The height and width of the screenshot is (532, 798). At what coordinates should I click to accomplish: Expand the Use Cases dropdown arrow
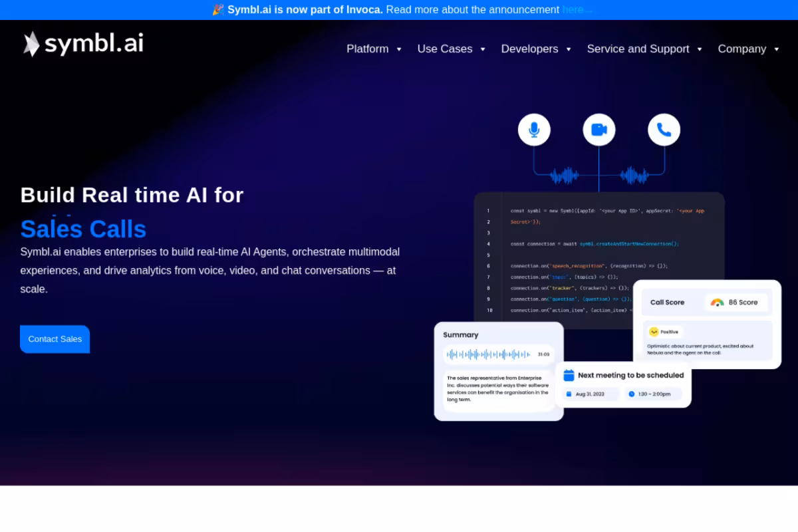(483, 49)
